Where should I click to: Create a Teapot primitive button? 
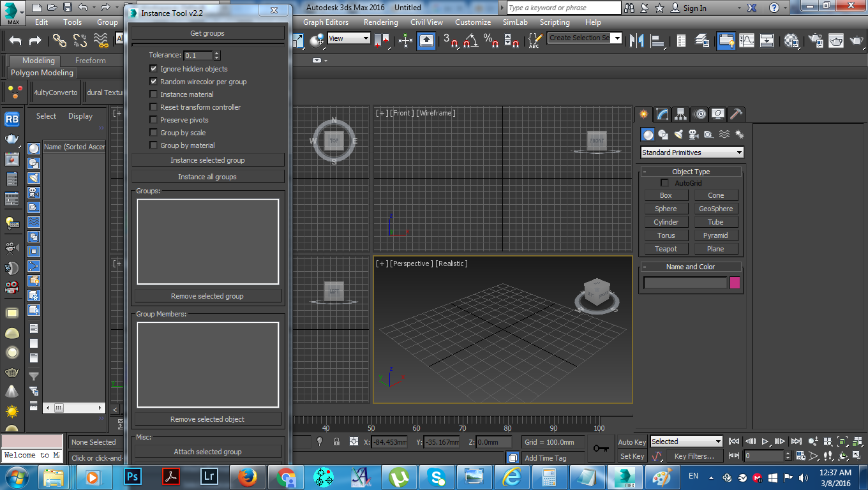(x=666, y=249)
